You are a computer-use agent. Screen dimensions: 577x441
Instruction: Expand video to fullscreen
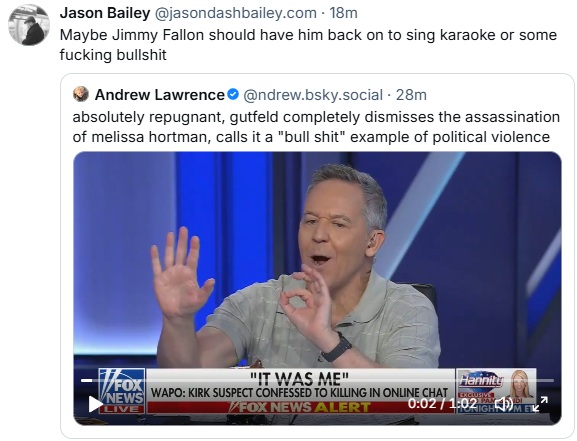pos(540,404)
